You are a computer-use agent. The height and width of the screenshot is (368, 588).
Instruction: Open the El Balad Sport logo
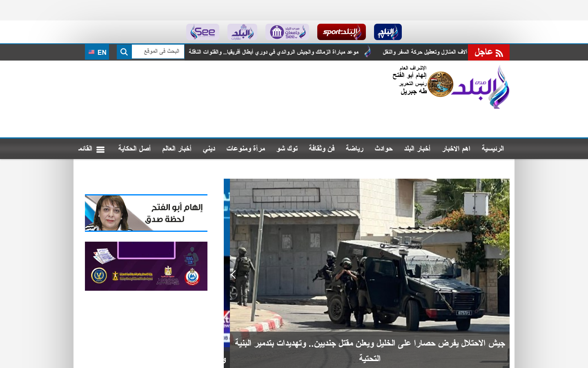tap(341, 32)
